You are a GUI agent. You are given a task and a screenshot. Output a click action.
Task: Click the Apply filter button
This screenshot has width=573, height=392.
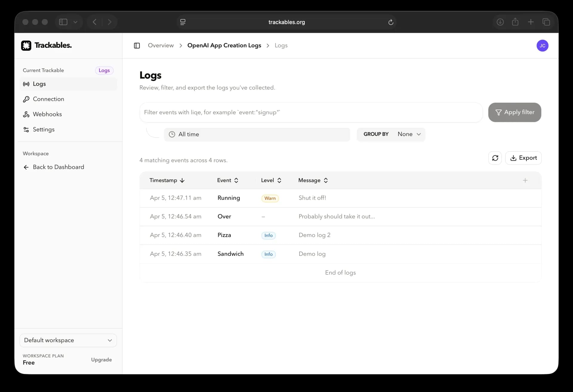tap(515, 112)
